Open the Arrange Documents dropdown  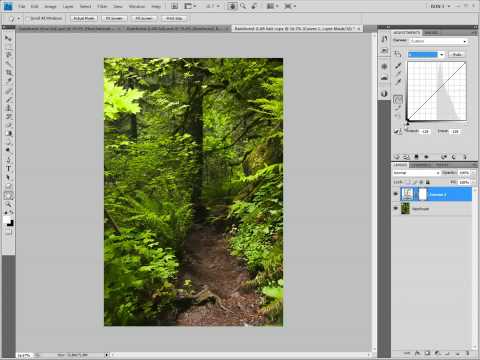pos(273,6)
